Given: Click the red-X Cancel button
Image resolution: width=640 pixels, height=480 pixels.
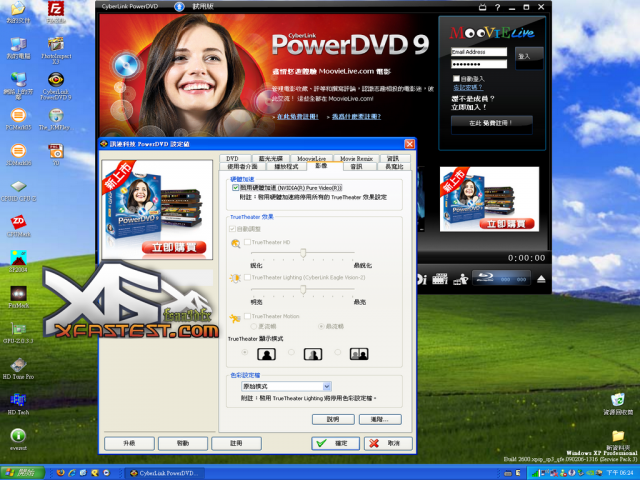Looking at the screenshot, I should [x=388, y=443].
